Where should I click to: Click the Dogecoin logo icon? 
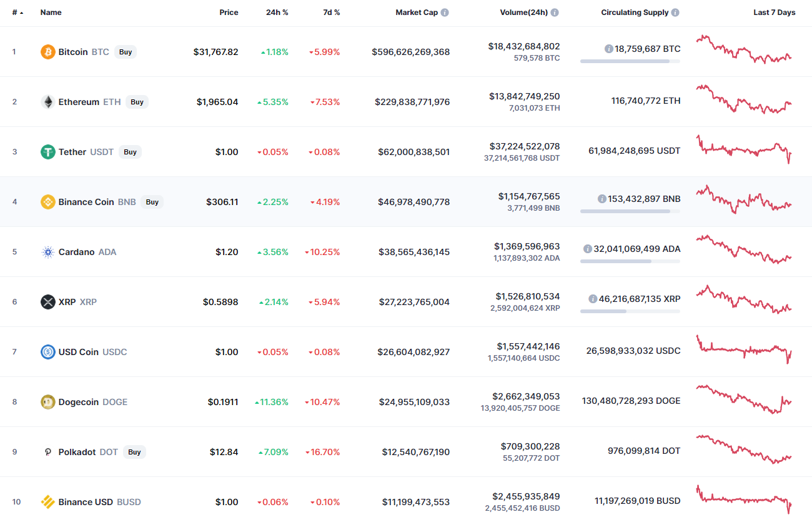click(48, 402)
